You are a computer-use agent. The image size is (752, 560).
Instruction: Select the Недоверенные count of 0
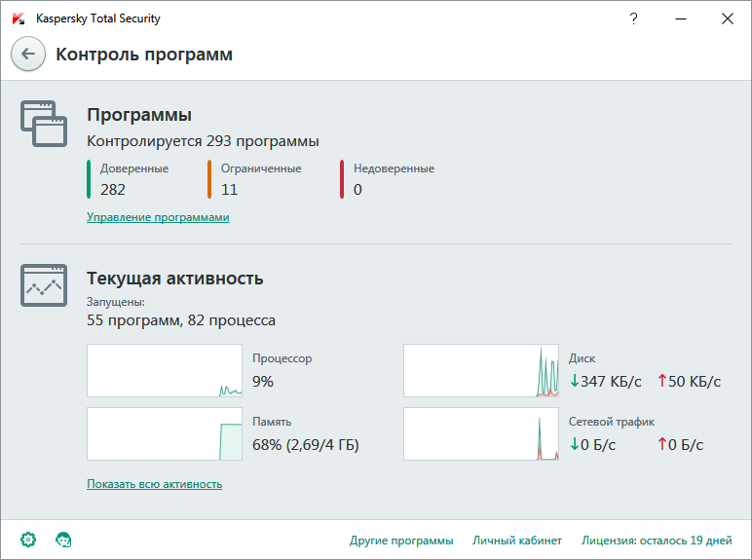click(357, 189)
